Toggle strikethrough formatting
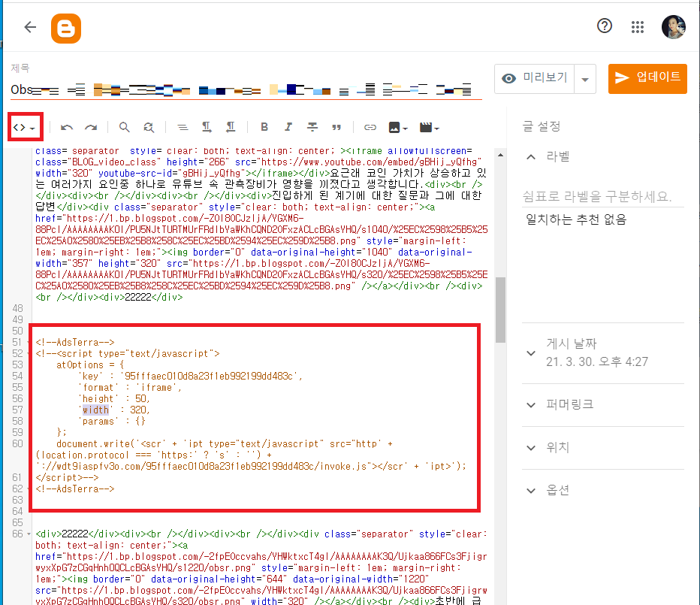 tap(312, 127)
